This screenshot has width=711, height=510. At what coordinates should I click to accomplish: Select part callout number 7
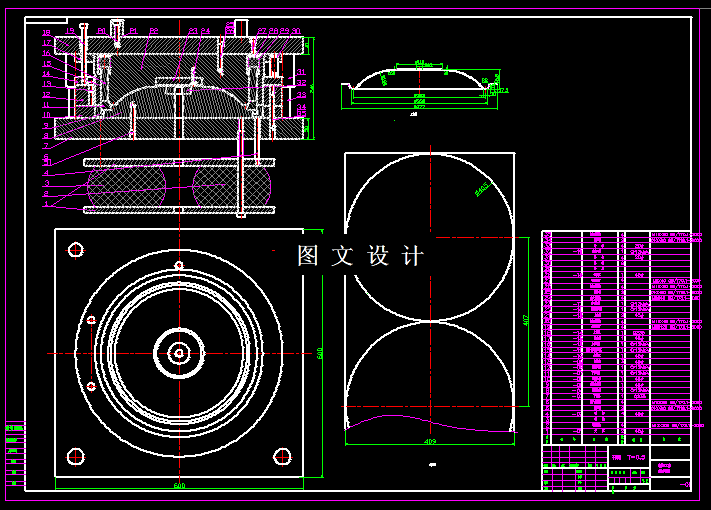(x=46, y=146)
